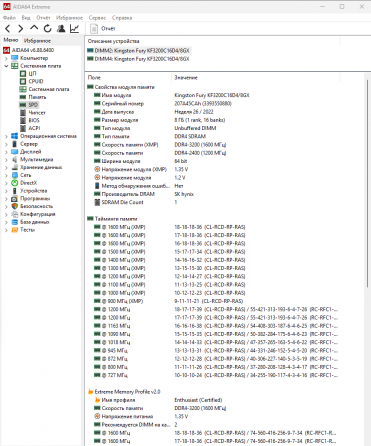This screenshot has height=446, width=371.
Task: Click the Конфигурация icon
Action: pos(14,214)
